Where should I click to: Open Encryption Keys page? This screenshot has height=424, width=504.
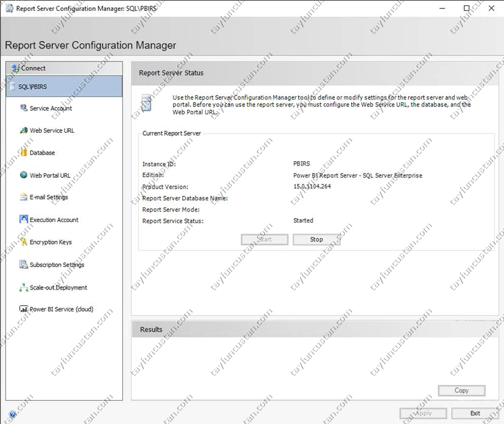point(51,242)
